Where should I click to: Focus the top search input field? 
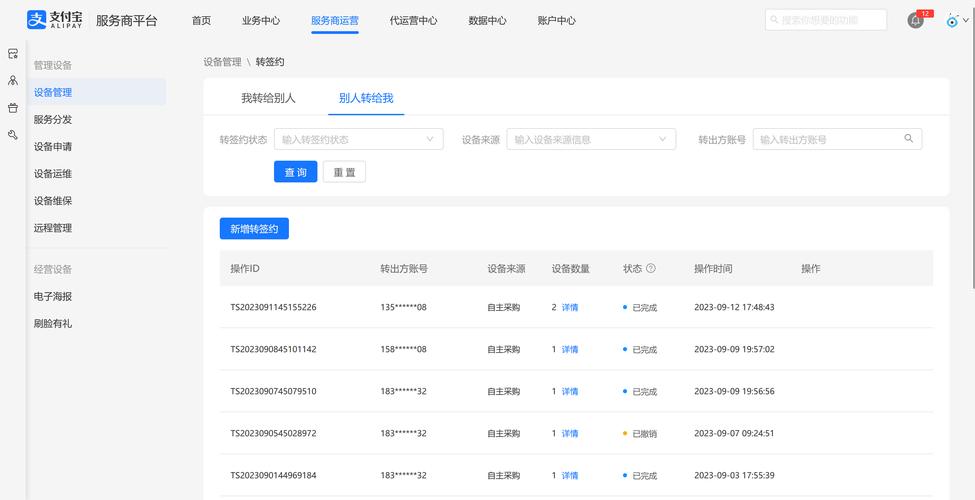click(826, 20)
